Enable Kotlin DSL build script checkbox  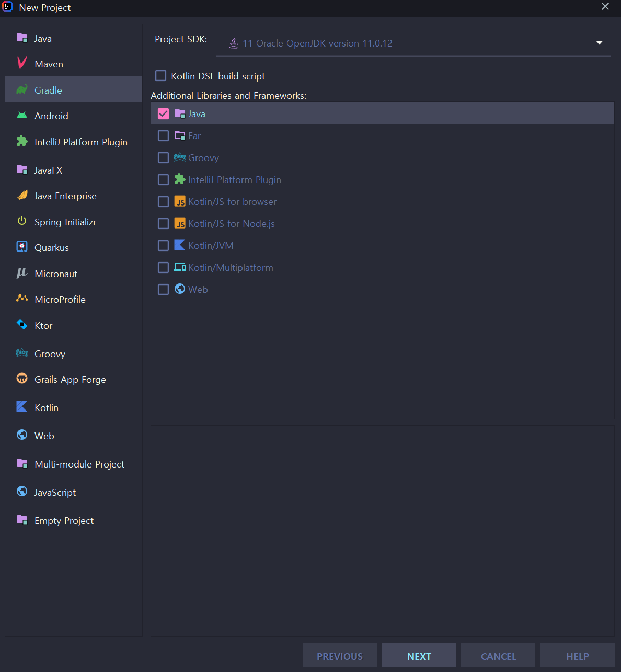click(x=160, y=76)
